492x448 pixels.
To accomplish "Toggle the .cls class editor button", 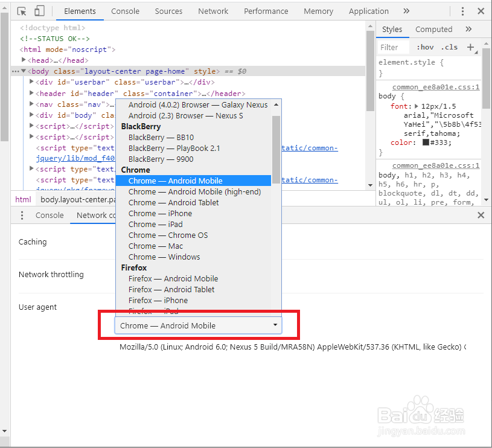I will [449, 47].
